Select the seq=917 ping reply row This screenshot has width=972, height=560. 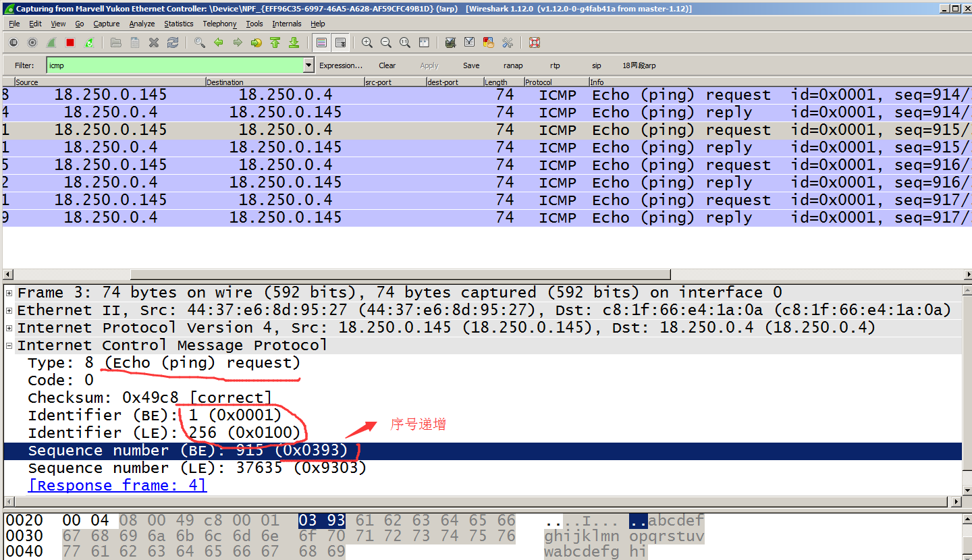pos(486,217)
